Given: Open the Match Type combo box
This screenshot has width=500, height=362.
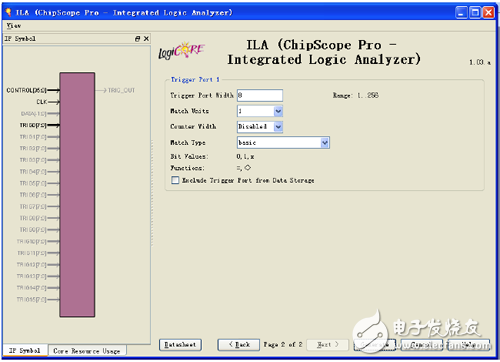Looking at the screenshot, I should click(x=325, y=143).
